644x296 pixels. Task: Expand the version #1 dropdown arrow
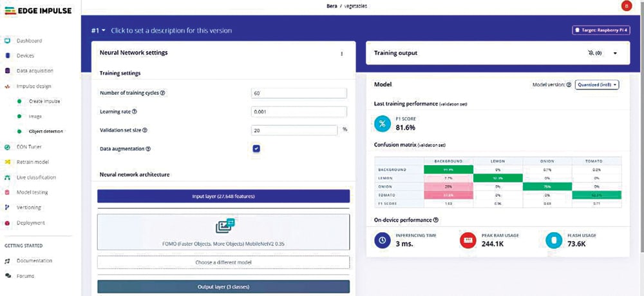(103, 30)
